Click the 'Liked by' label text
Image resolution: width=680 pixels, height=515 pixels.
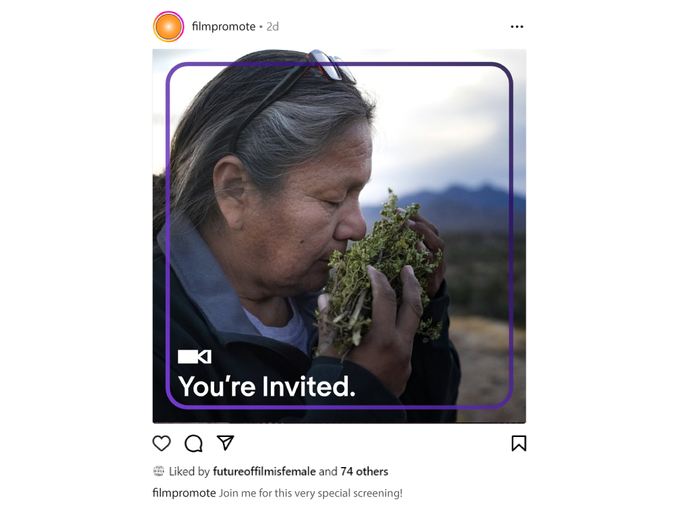point(189,471)
